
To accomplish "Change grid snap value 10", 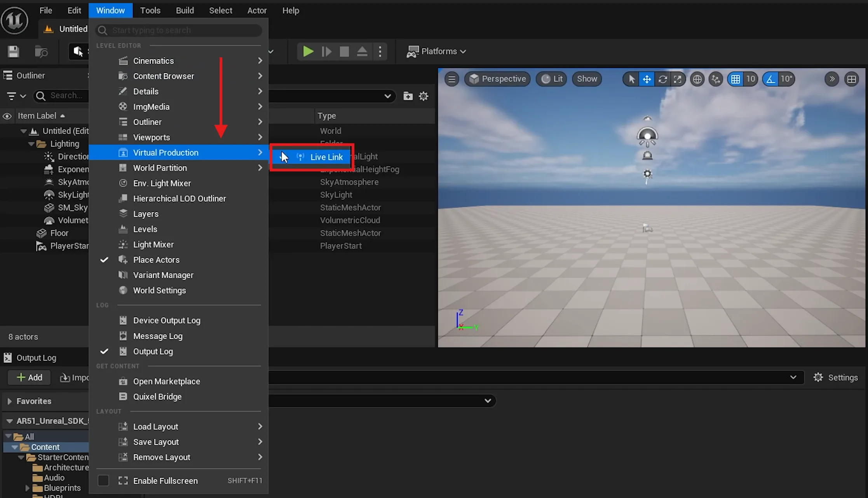I will click(x=750, y=79).
